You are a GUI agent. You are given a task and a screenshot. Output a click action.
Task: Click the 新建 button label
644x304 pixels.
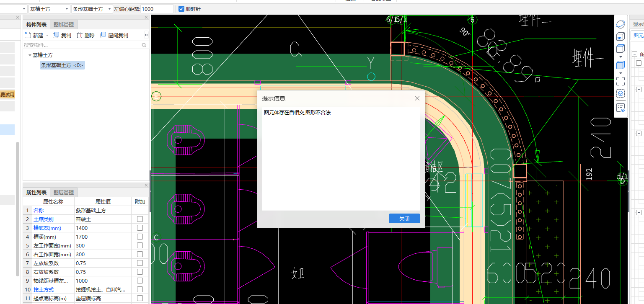pyautogui.click(x=38, y=36)
